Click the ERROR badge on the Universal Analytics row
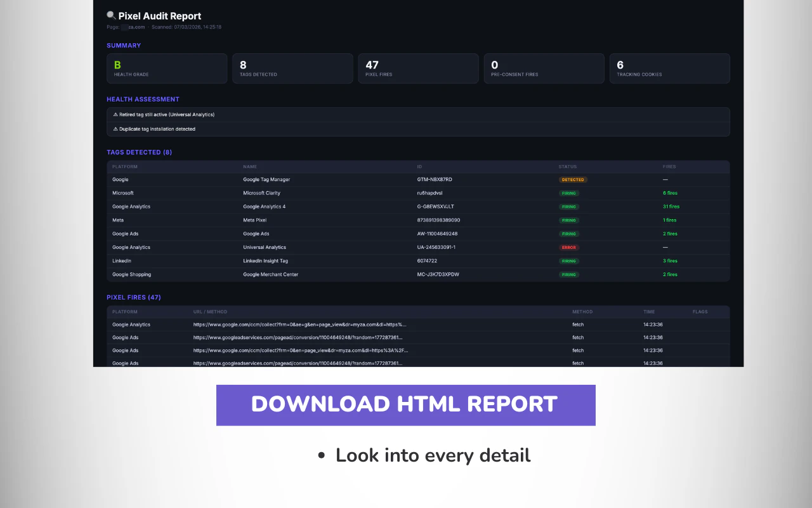 pyautogui.click(x=569, y=247)
